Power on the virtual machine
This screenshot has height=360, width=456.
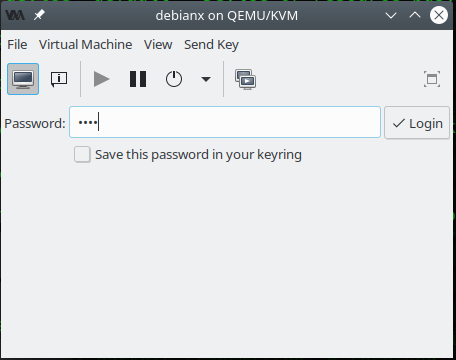102,79
